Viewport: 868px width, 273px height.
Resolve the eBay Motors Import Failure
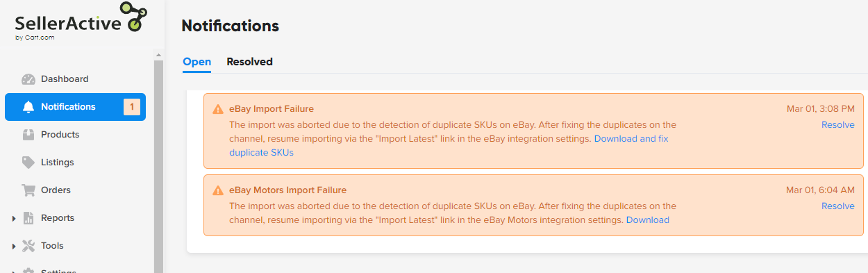tap(837, 206)
